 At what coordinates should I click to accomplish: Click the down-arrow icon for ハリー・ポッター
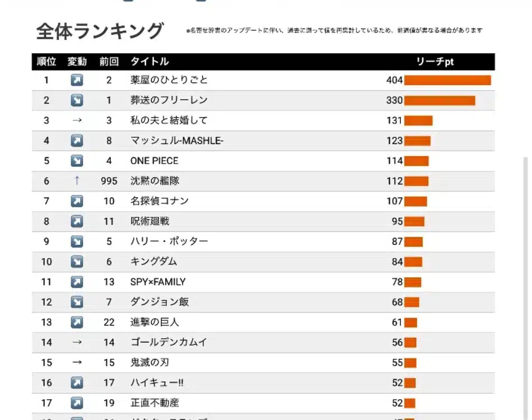pyautogui.click(x=77, y=241)
